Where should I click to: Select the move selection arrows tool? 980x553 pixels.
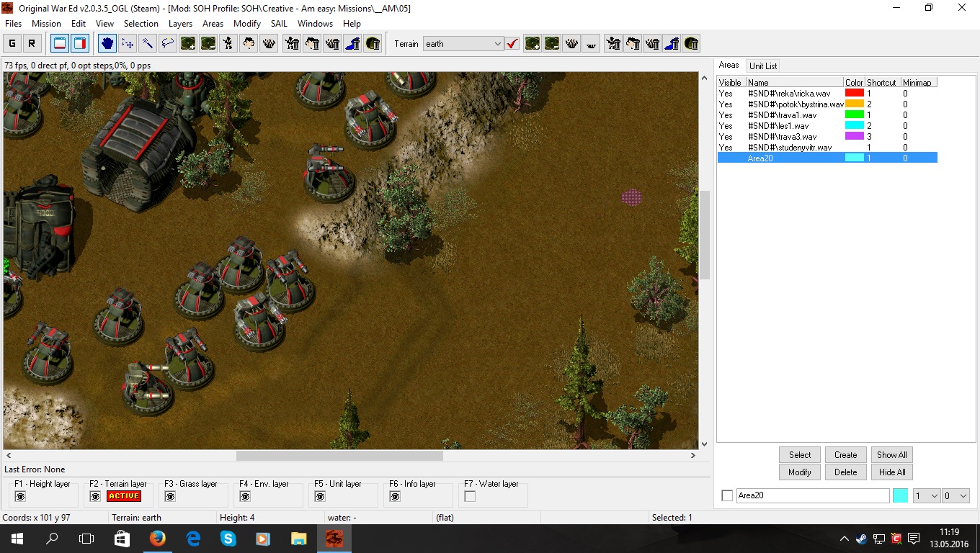128,43
